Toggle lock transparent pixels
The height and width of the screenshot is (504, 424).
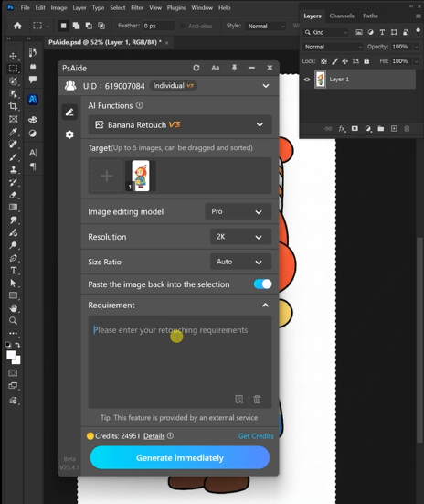coord(323,61)
